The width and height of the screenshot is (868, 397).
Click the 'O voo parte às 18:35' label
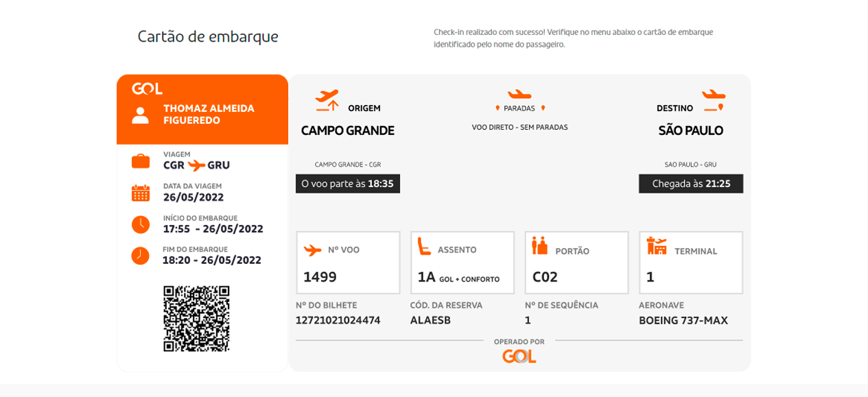click(348, 184)
